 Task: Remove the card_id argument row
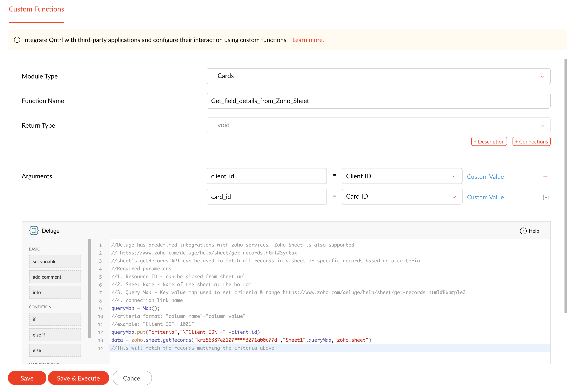(x=536, y=197)
